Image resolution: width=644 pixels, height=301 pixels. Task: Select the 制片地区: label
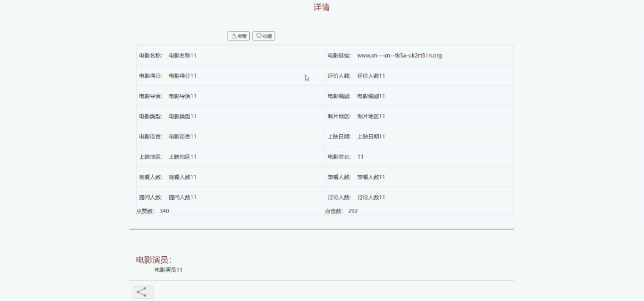339,116
